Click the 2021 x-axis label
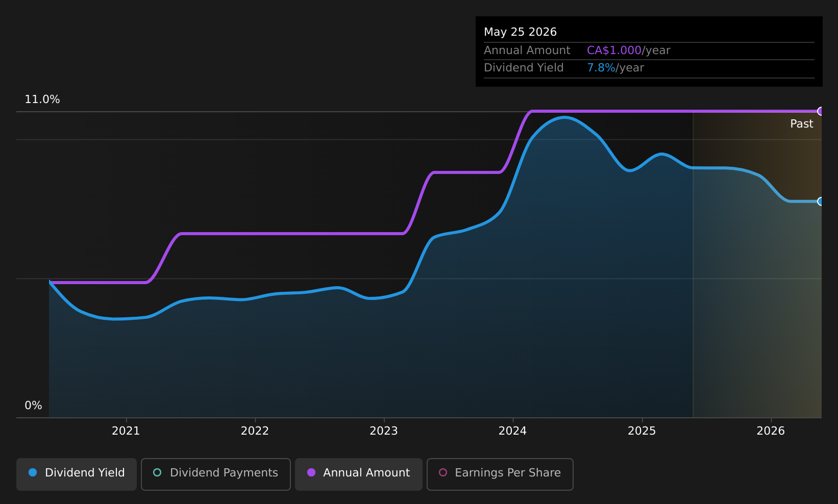 tap(126, 431)
